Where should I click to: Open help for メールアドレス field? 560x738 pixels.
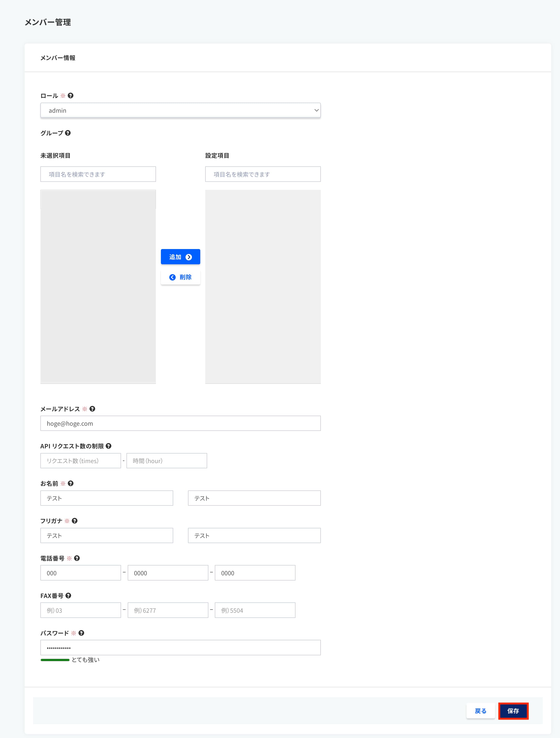pyautogui.click(x=93, y=408)
